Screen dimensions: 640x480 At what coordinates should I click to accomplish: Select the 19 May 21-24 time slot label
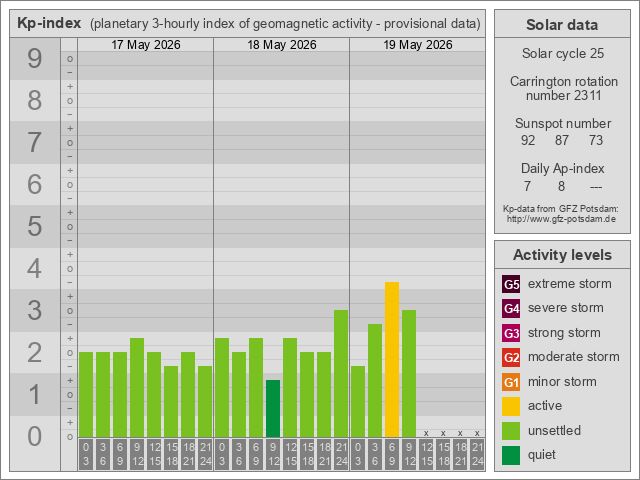477,454
